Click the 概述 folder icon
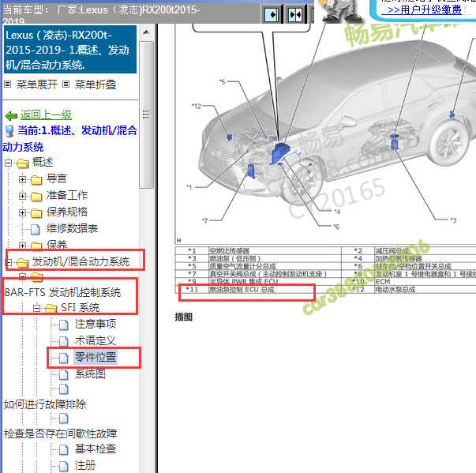Viewport: 476px width, 473px height. tap(22, 163)
